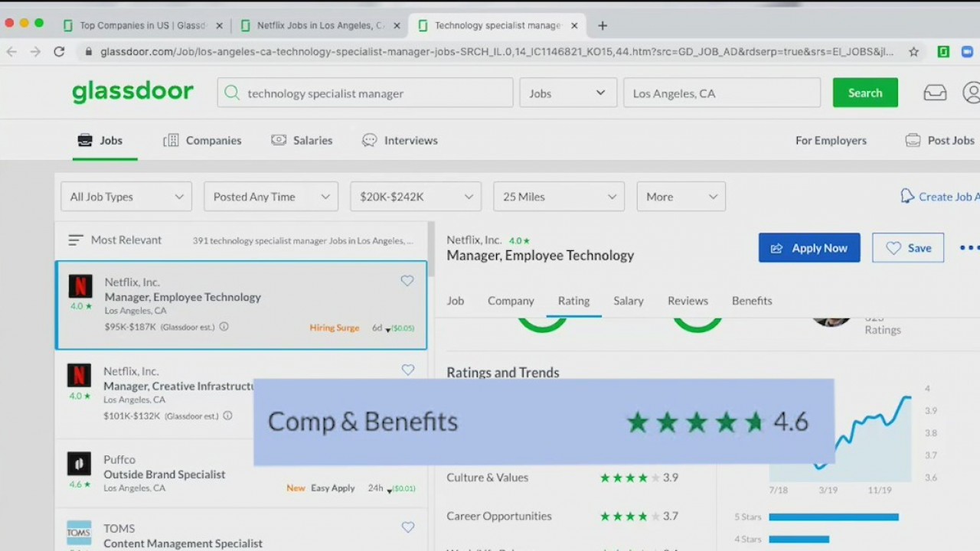Save TOMS Content Management Specialist with heart
This screenshot has width=980, height=551.
pos(408,527)
